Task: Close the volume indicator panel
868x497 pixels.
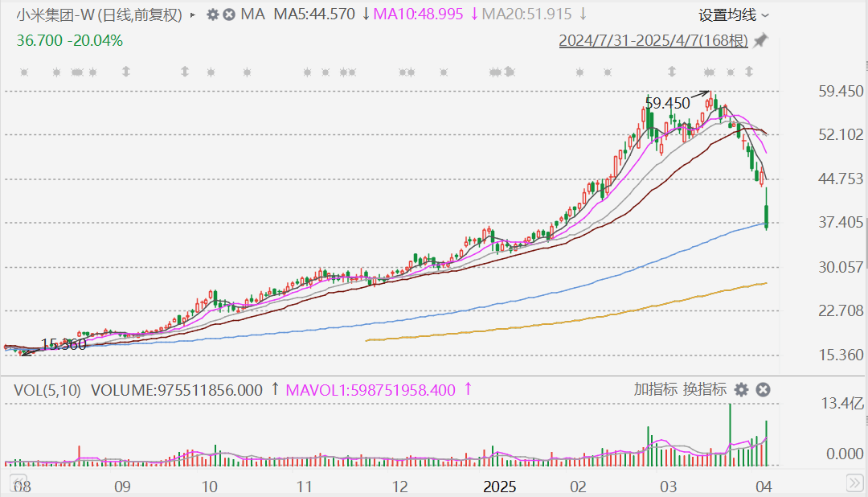Action: tap(763, 390)
